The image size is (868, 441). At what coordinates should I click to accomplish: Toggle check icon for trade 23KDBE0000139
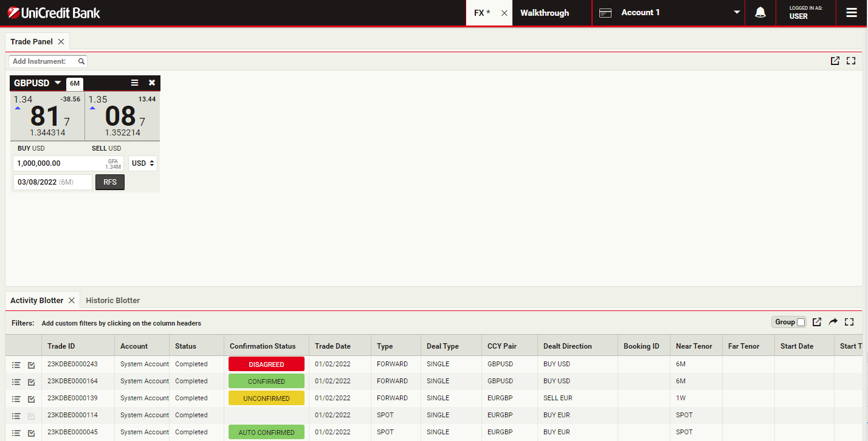[x=32, y=398]
